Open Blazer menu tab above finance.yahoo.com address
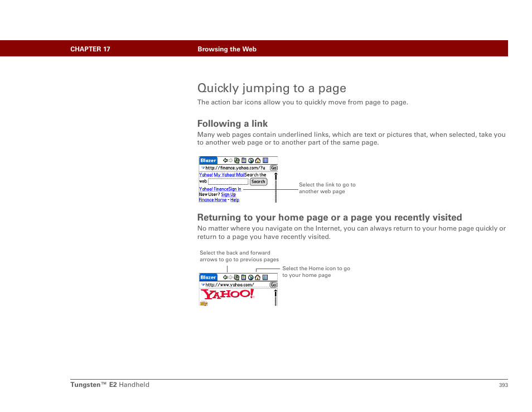 pyautogui.click(x=209, y=160)
